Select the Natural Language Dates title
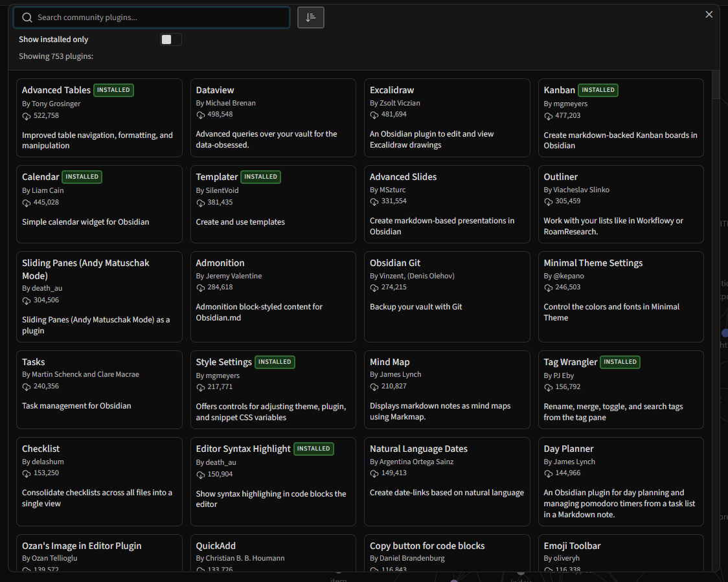 (x=418, y=449)
